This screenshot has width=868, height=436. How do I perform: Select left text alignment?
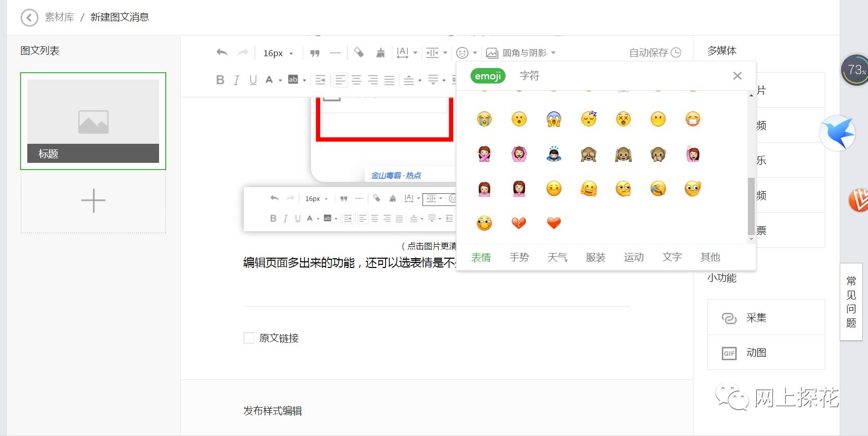[x=340, y=80]
